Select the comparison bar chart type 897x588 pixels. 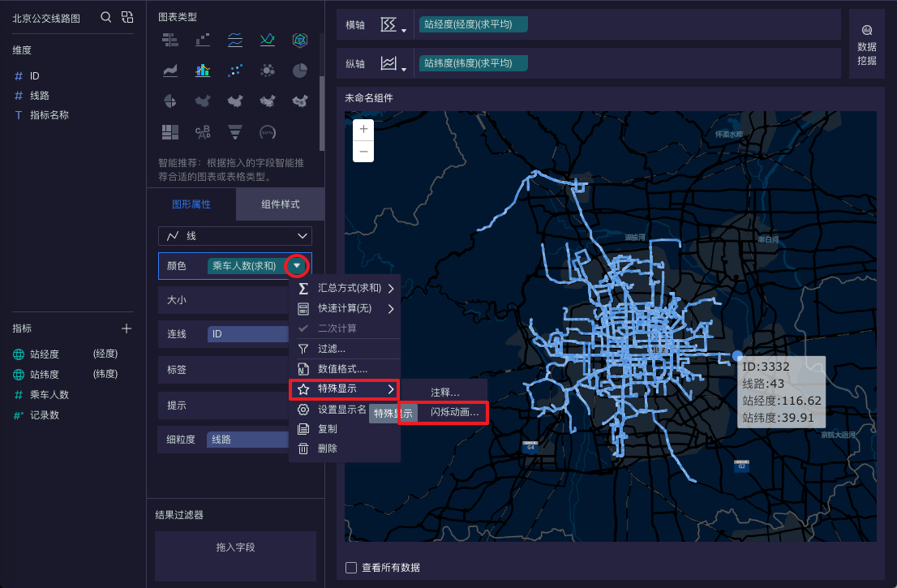pyautogui.click(x=170, y=40)
